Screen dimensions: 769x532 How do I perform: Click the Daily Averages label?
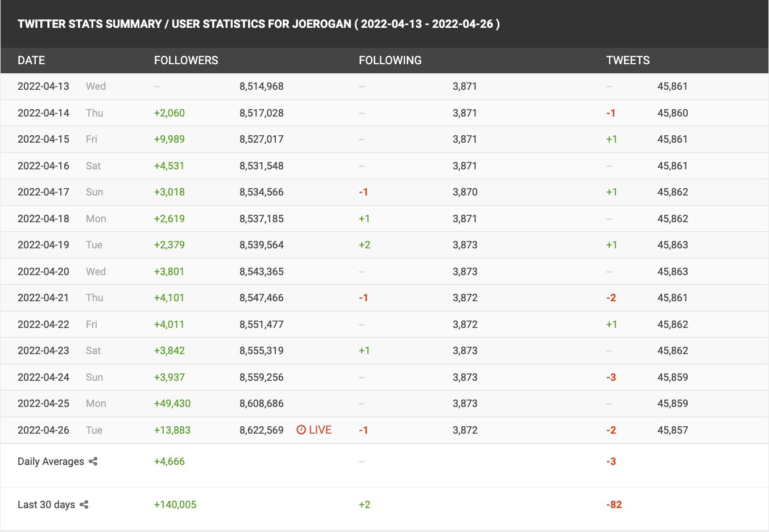51,462
